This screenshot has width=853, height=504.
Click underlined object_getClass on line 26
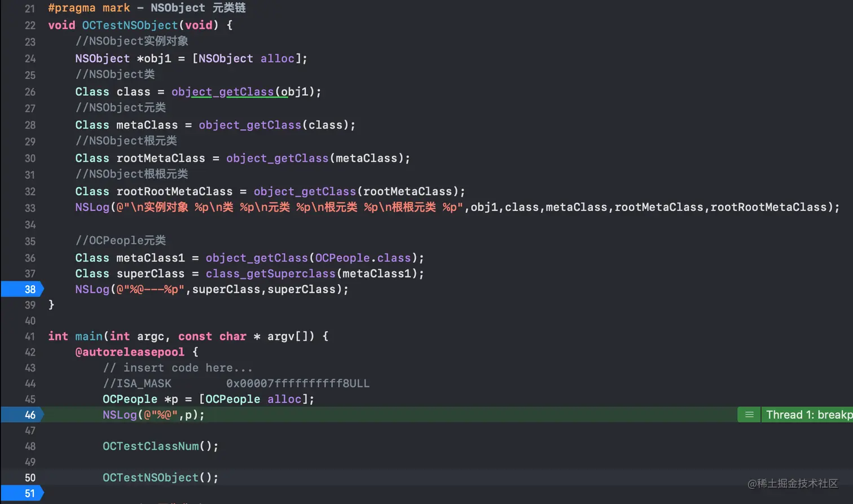click(222, 92)
